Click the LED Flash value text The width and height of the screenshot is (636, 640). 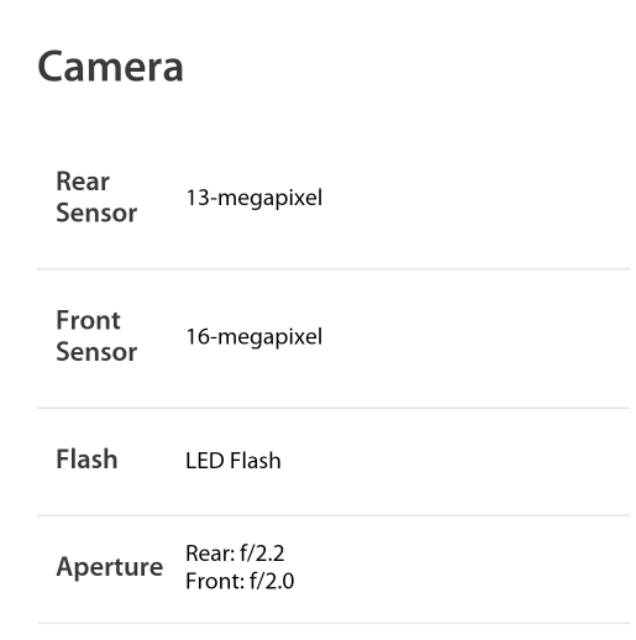click(233, 461)
